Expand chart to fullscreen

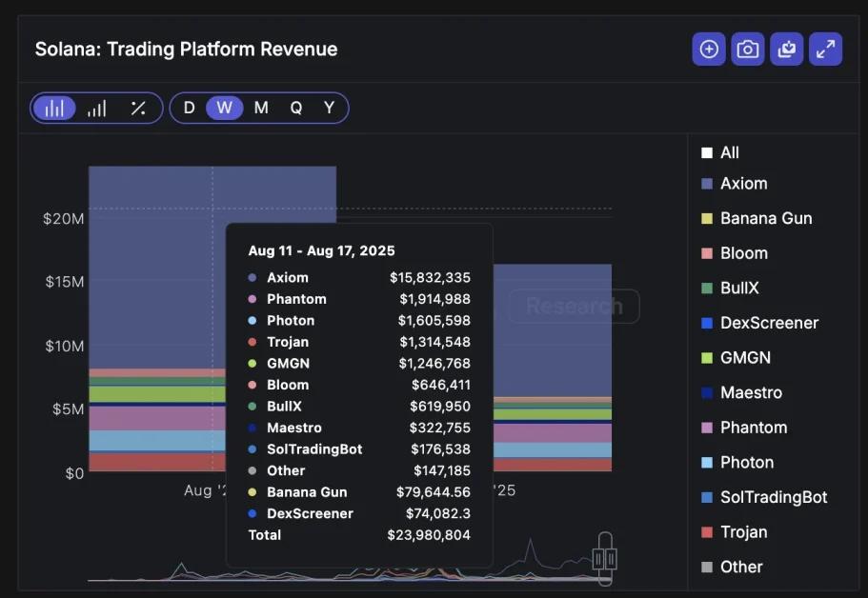pos(825,50)
